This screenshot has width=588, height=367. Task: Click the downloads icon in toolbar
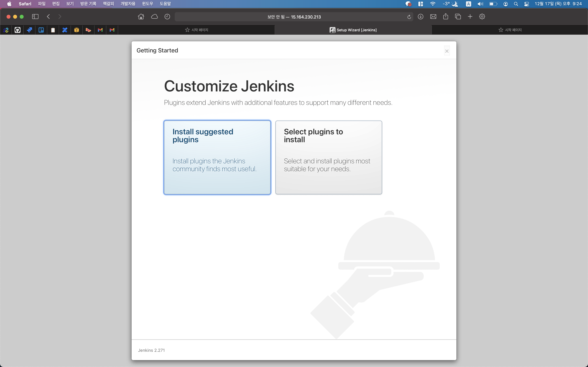click(420, 17)
